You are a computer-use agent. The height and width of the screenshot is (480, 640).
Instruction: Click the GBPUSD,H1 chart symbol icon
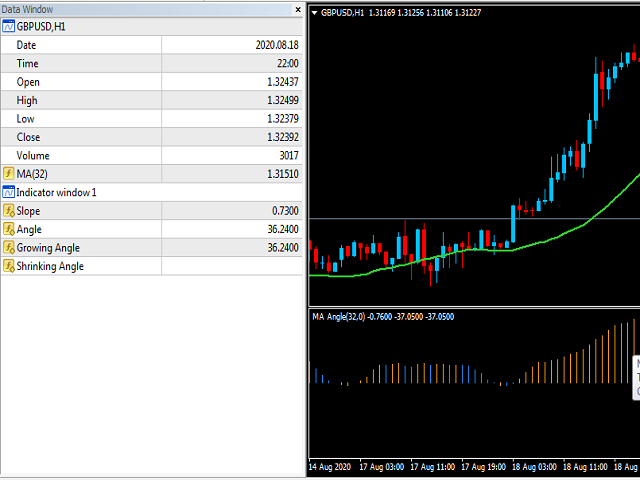point(9,26)
